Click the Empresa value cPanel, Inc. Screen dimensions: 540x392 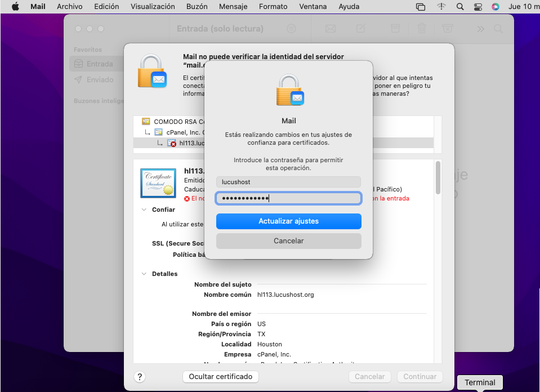coord(274,354)
